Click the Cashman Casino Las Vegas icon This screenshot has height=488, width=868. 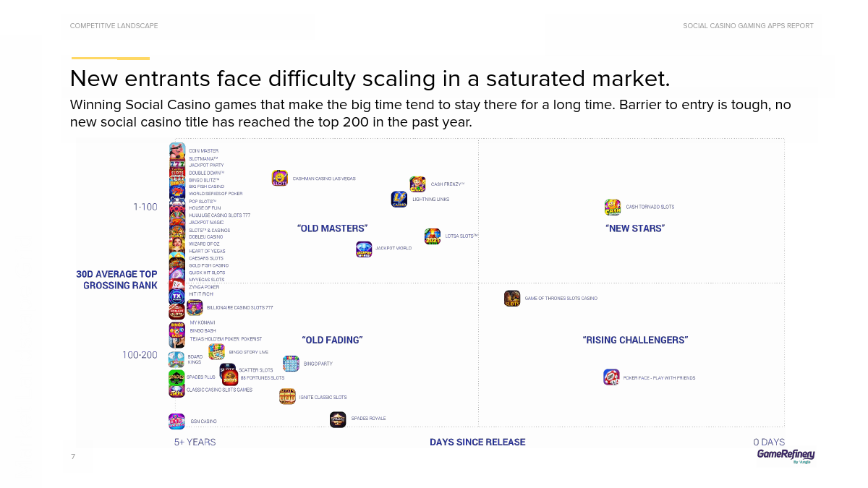pos(279,179)
